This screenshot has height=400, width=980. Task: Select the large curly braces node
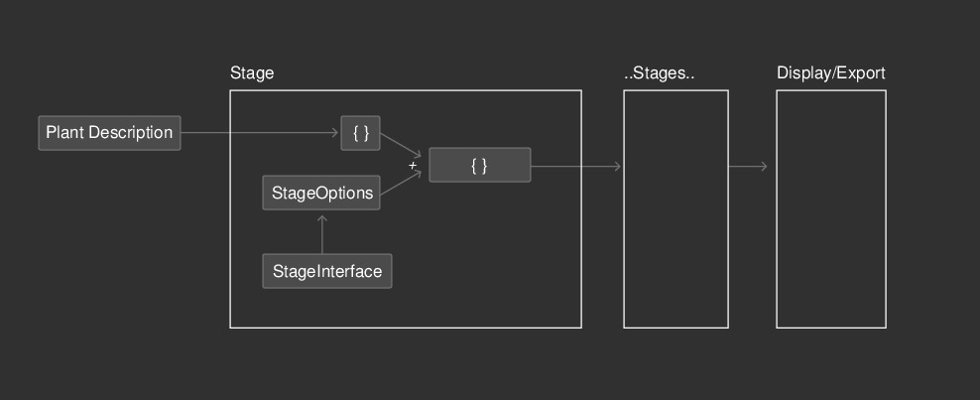pyautogui.click(x=480, y=165)
